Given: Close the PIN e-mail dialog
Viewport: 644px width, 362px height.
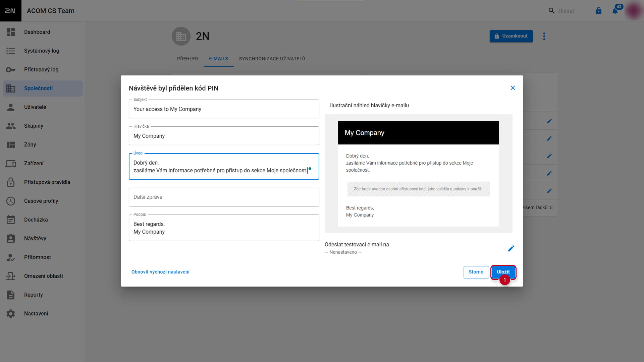Looking at the screenshot, I should tap(513, 88).
